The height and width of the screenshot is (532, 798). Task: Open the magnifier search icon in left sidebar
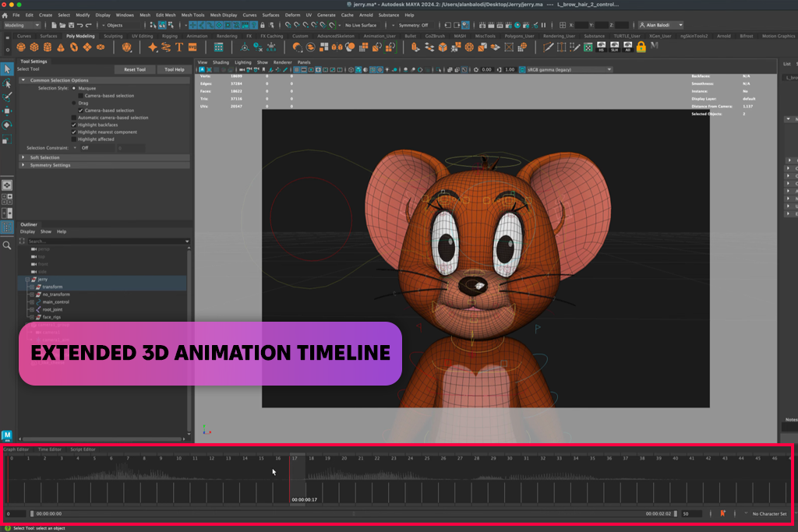(6, 245)
